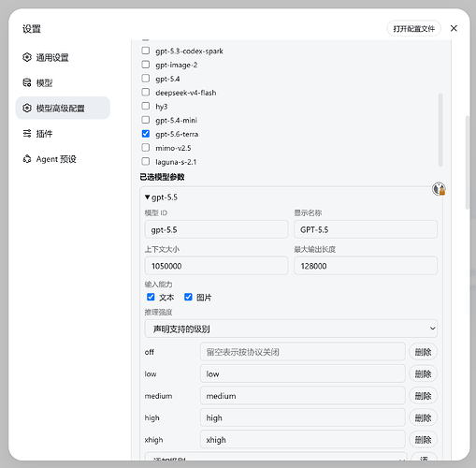Click the 通用设置 gear icon in sidebar

(x=27, y=57)
